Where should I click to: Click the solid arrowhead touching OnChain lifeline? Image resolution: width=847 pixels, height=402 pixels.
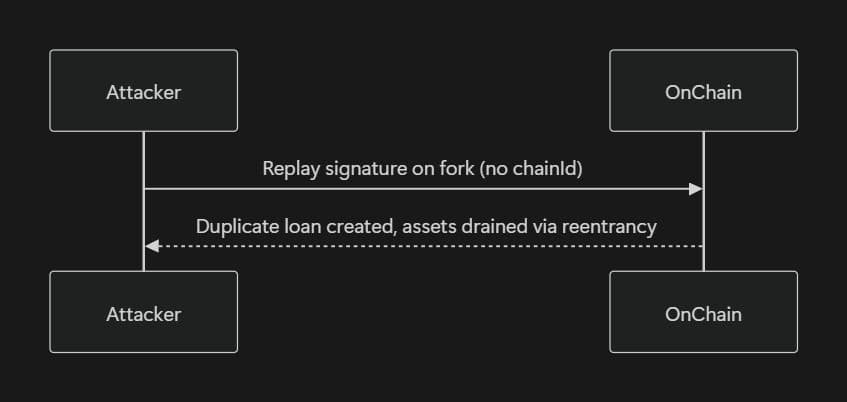[x=696, y=189]
